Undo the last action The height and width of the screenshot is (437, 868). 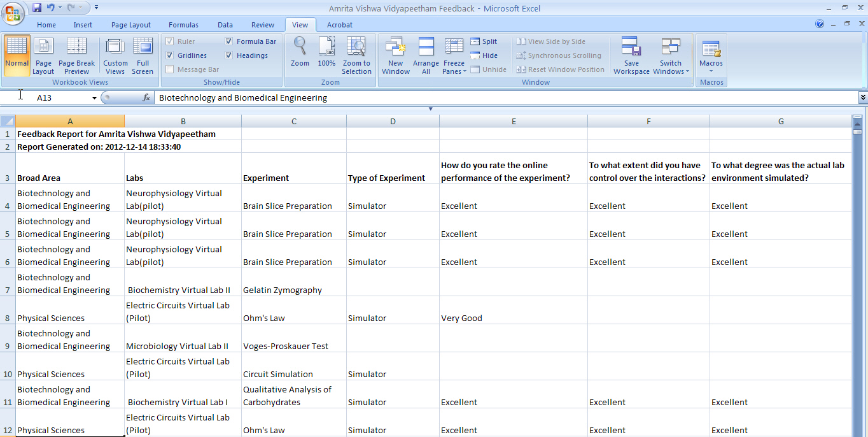coord(51,8)
